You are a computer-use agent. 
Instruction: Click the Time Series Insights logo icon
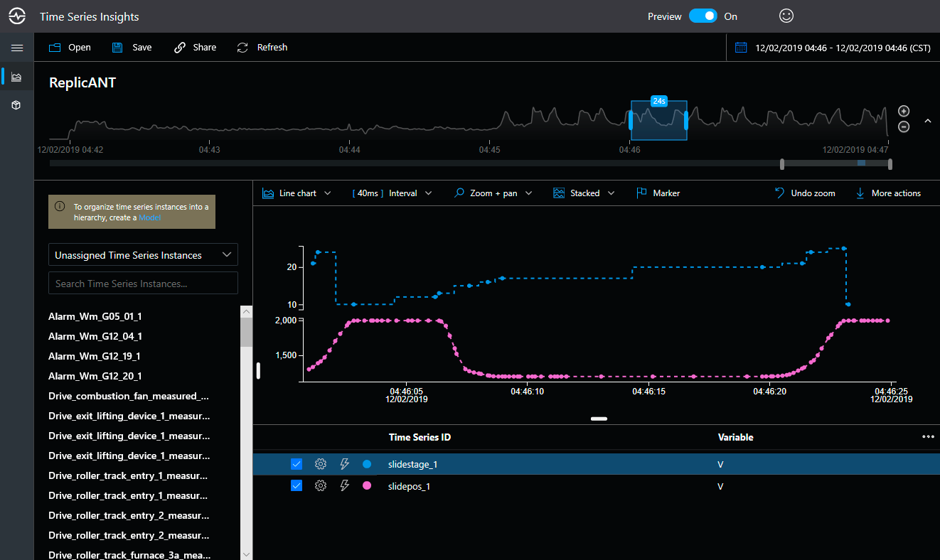pos(17,16)
